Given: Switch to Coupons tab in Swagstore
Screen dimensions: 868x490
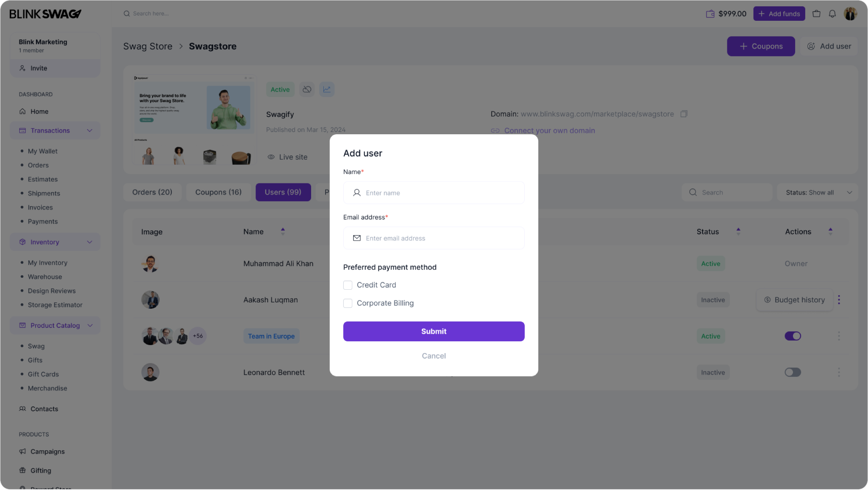Looking at the screenshot, I should coord(218,192).
